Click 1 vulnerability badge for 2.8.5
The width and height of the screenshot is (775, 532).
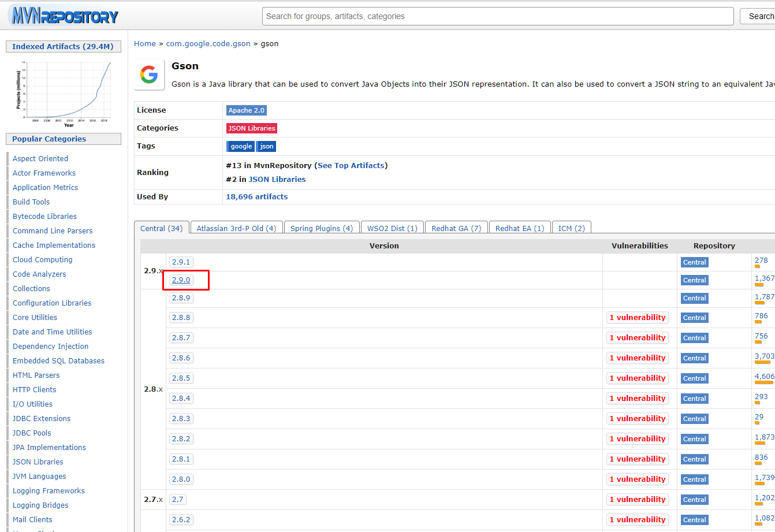638,378
